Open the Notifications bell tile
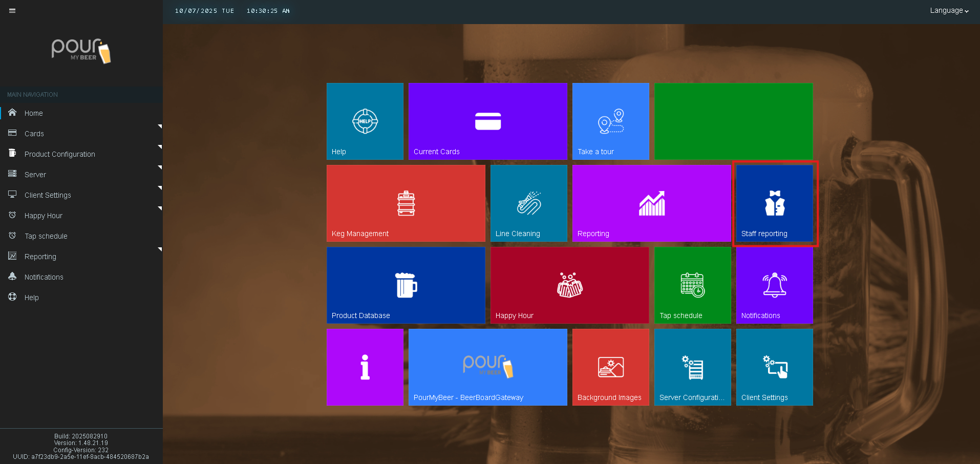The width and height of the screenshot is (980, 464). point(774,285)
